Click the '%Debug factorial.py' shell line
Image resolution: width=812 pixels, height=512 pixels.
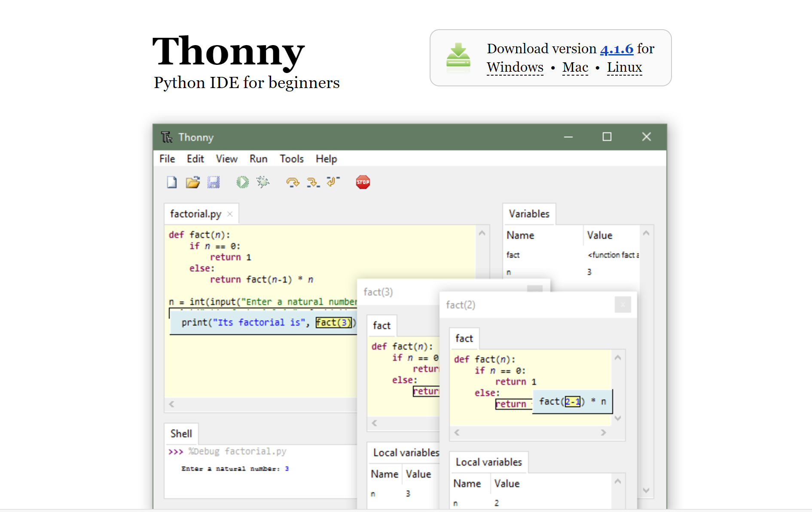pyautogui.click(x=237, y=451)
